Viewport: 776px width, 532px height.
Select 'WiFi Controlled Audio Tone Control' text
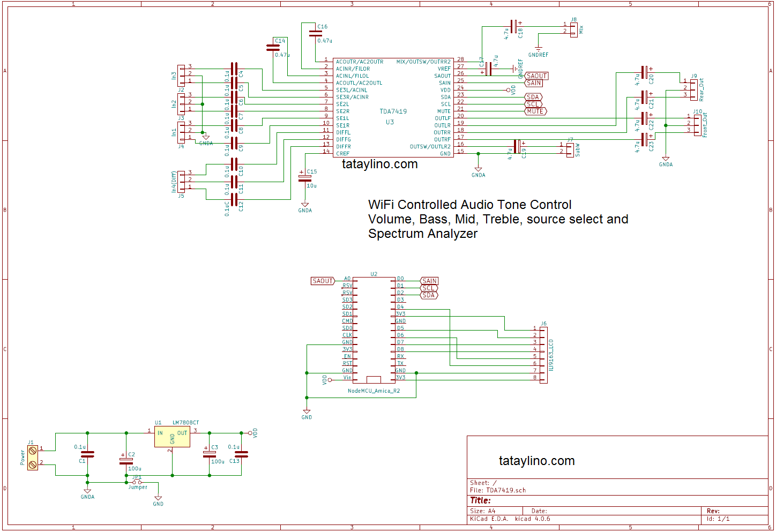(x=469, y=205)
